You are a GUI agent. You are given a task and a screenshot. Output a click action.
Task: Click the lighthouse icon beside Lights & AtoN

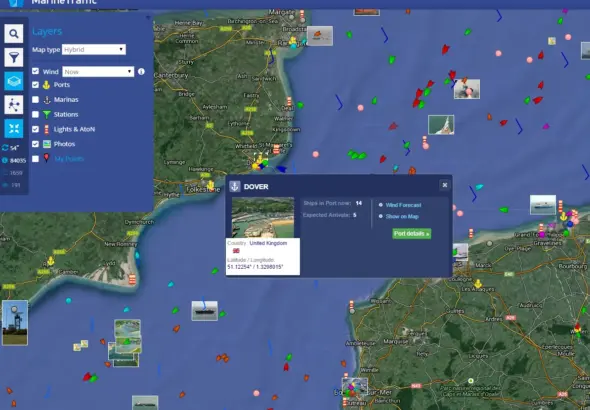46,129
